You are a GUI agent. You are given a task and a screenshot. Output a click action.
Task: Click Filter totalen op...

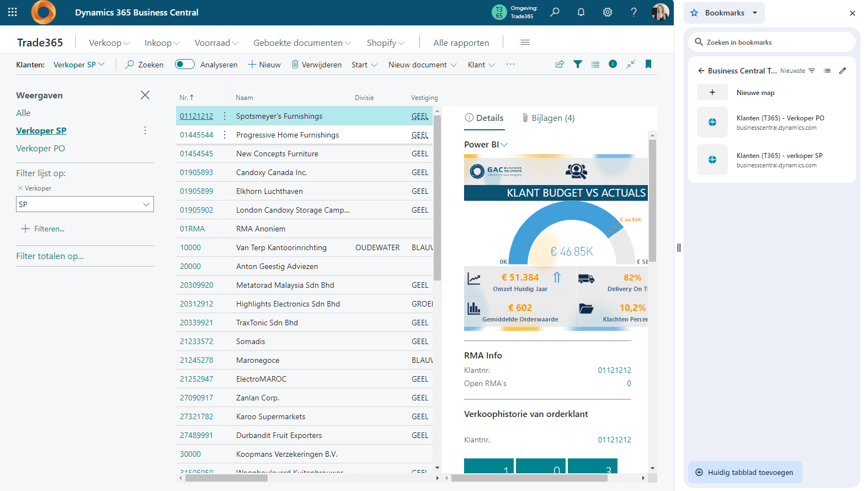pyautogui.click(x=50, y=256)
